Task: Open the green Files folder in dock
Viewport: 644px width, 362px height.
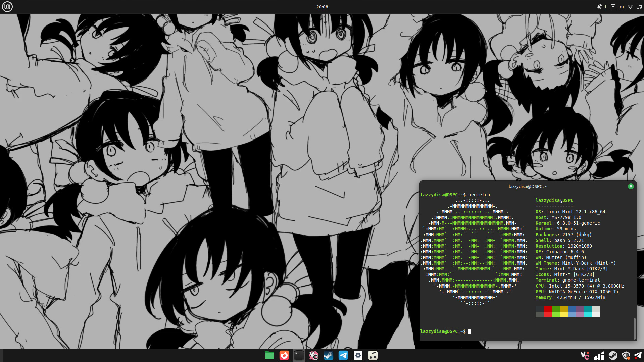Action: pyautogui.click(x=269, y=355)
